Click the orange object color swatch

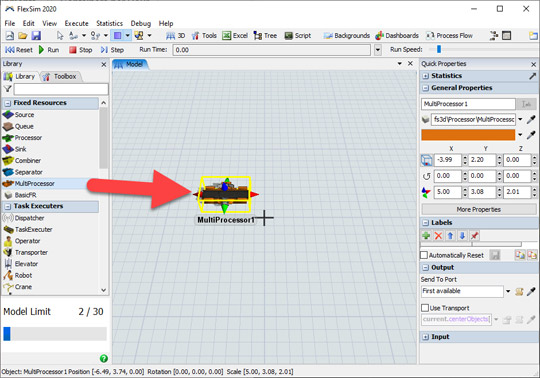coord(468,135)
